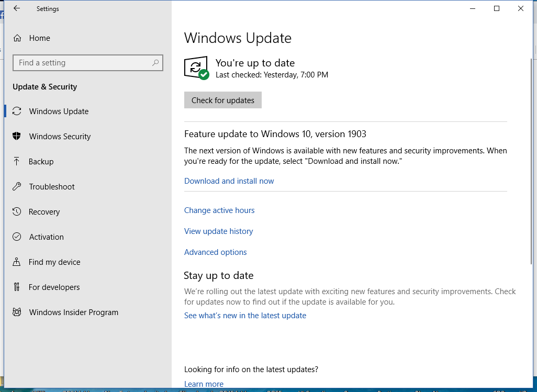This screenshot has width=537, height=392.
Task: Click the 'You're up to date' status text
Action: pos(255,63)
